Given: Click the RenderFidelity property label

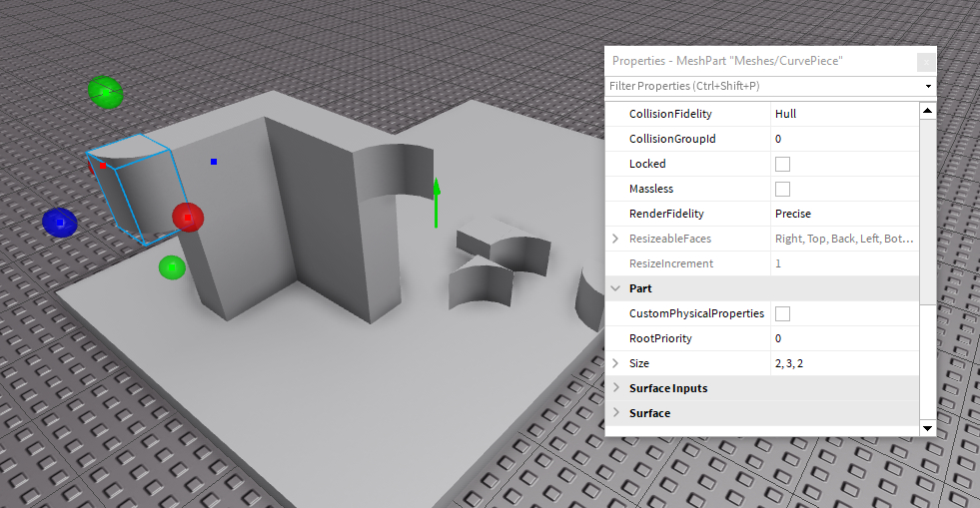Looking at the screenshot, I should click(x=666, y=214).
